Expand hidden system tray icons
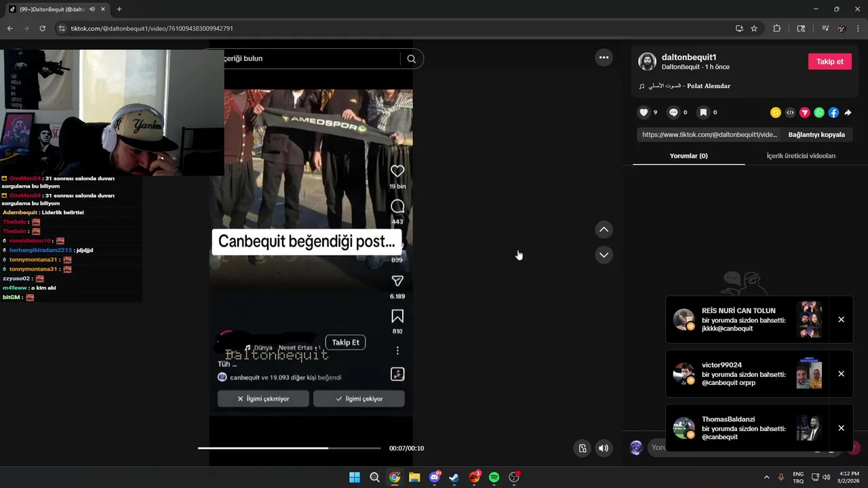This screenshot has width=868, height=488. 767,477
